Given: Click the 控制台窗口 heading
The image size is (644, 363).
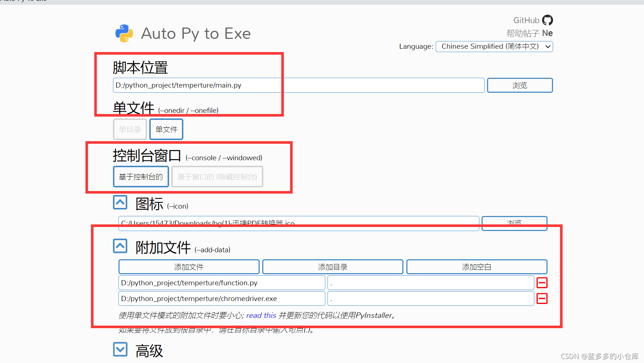Looking at the screenshot, I should point(147,156).
